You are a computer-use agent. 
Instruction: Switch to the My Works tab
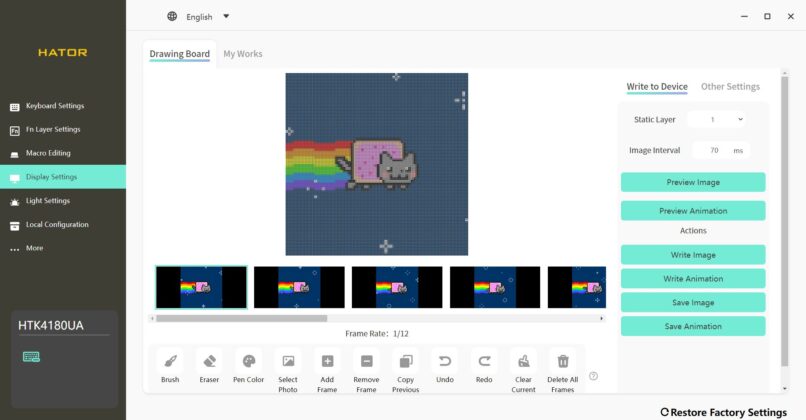pos(243,54)
